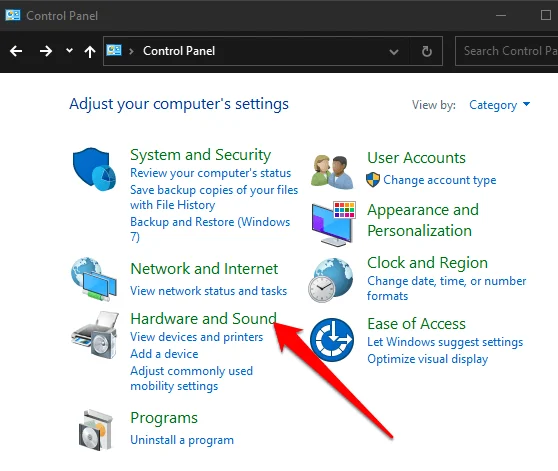Click Control Panel breadcrumb in address bar
558x471 pixels.
[179, 51]
